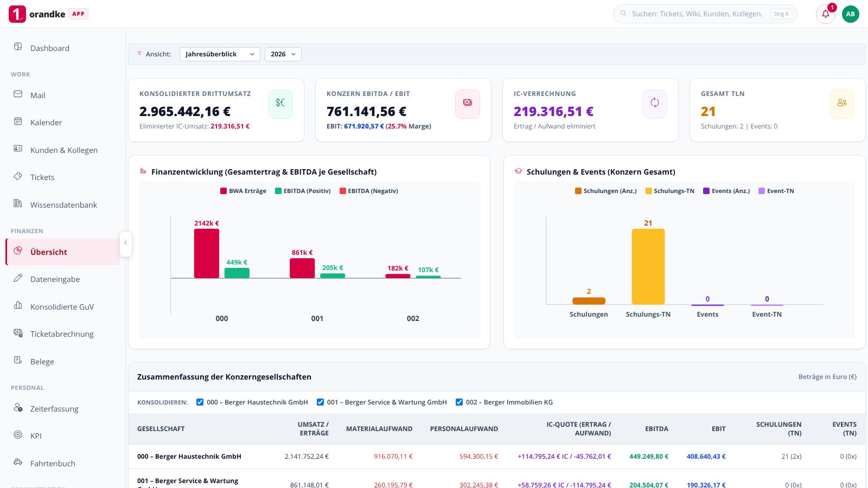The width and height of the screenshot is (868, 488).
Task: Open the Wissensdatenbank menu item
Action: point(63,205)
